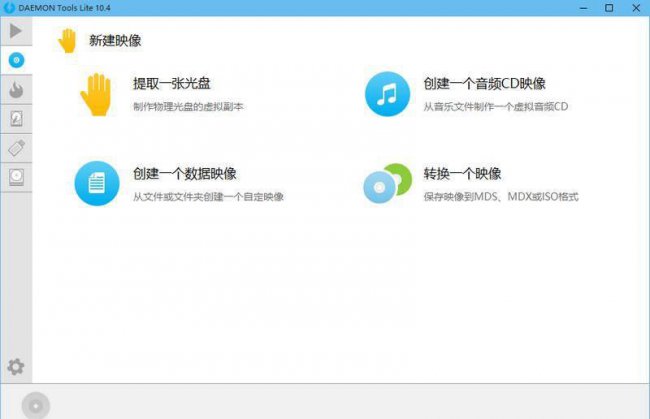
Task: Select 创建一个数据映像 option title
Action: click(x=184, y=173)
